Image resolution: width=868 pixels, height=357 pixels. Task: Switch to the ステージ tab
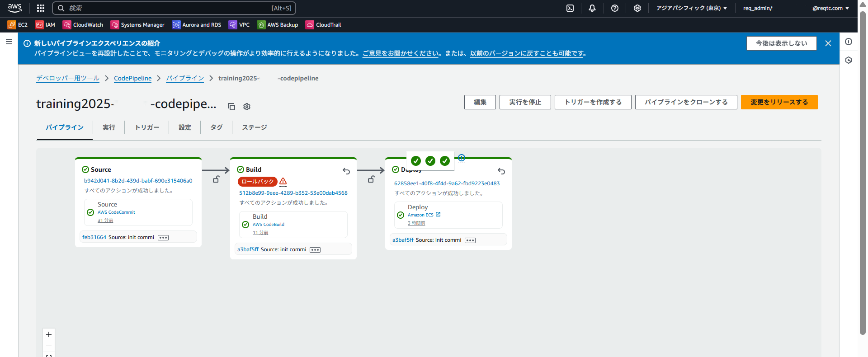(255, 127)
